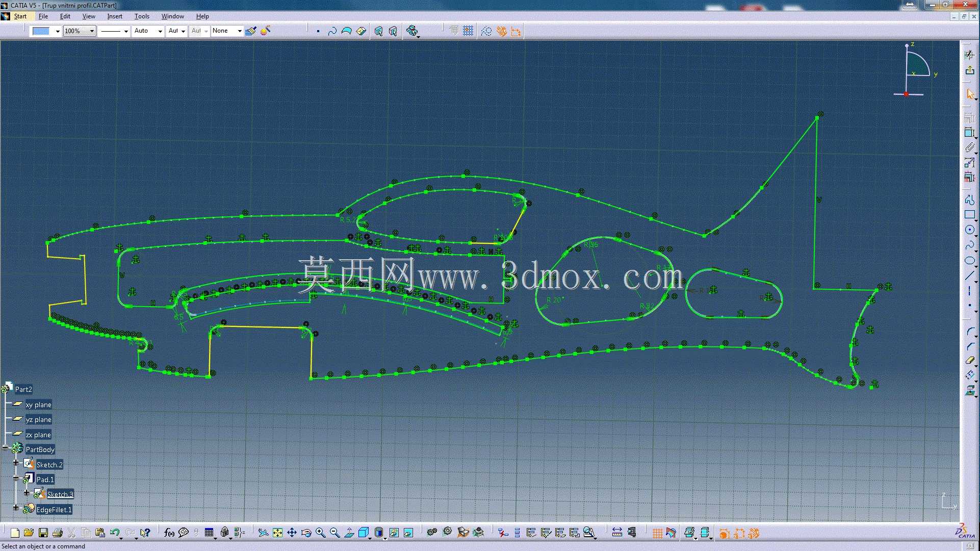Image resolution: width=980 pixels, height=551 pixels.
Task: Open the View menu
Action: (x=89, y=16)
